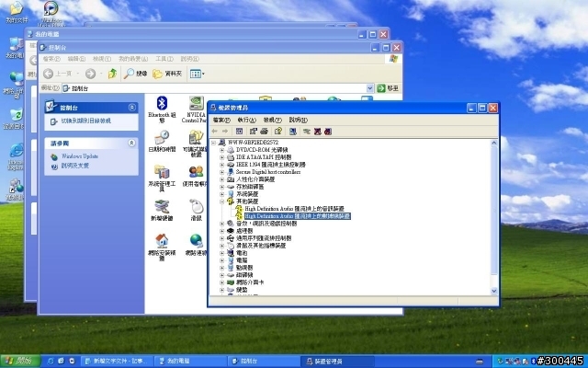
Task: Click the rightmost red Disable device toolbar icon
Action: 328,132
